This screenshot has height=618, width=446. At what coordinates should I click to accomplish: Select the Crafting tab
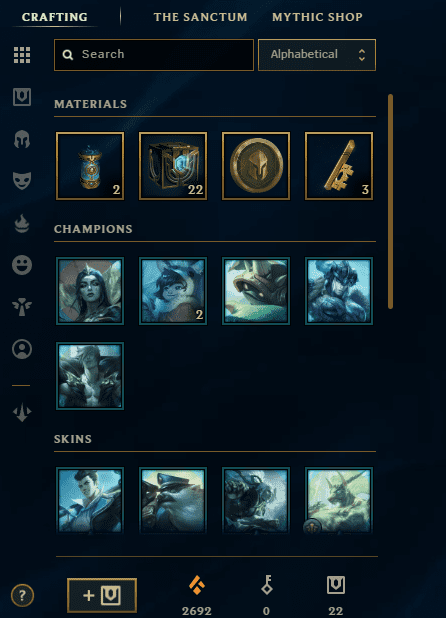(55, 17)
